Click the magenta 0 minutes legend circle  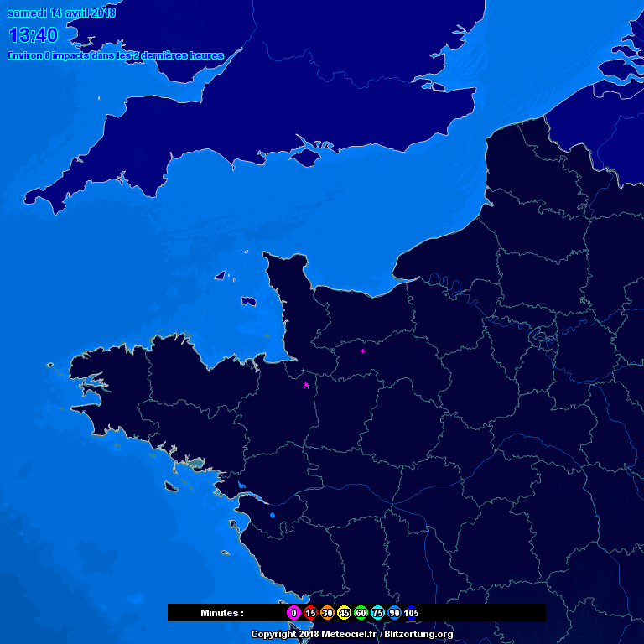coord(293,613)
